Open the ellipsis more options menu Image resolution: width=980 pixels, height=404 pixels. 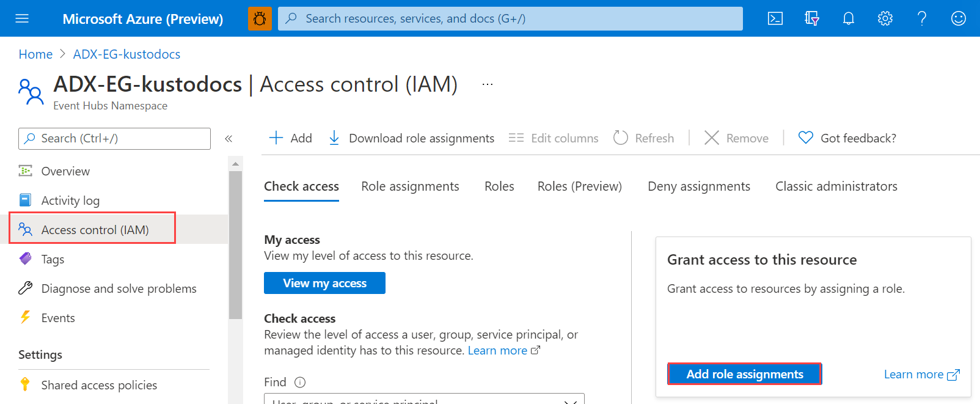(487, 84)
